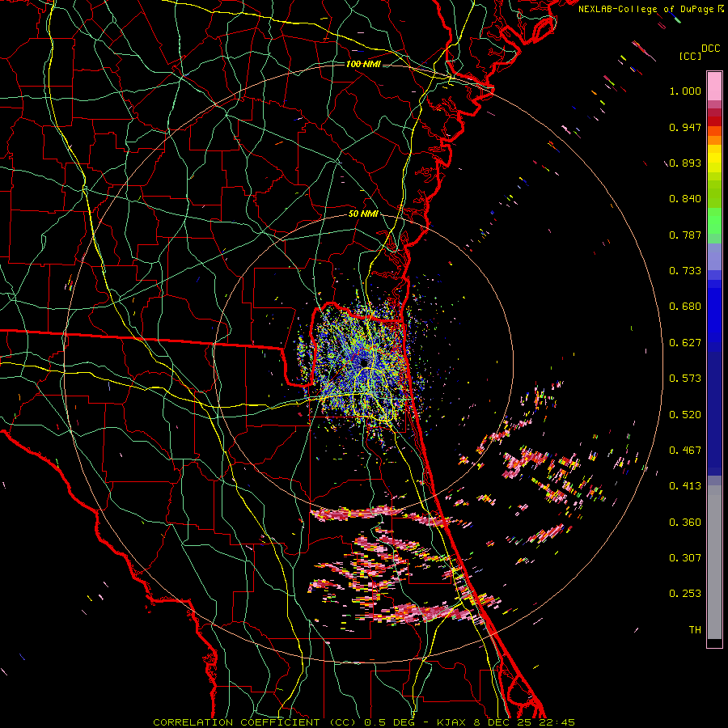Click the 0.680 scale value
This screenshot has width=728, height=728.
click(x=685, y=307)
